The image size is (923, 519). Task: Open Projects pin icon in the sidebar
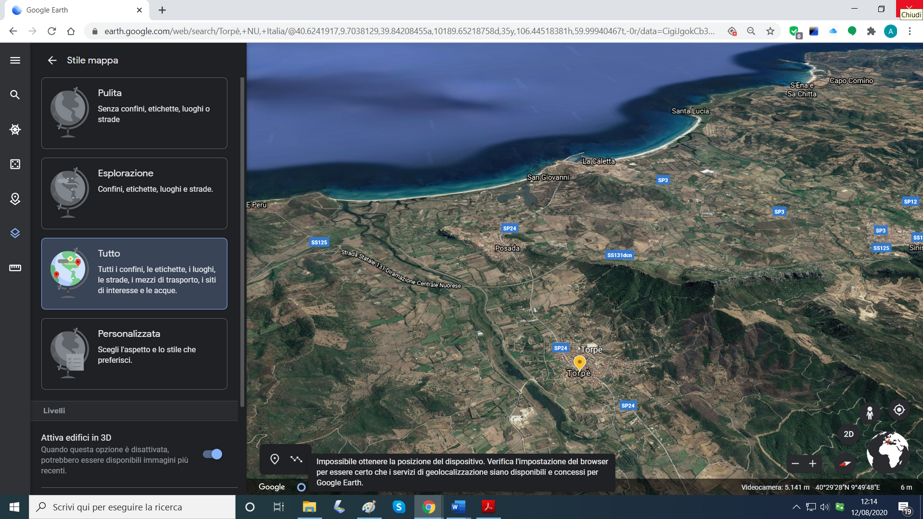[15, 199]
